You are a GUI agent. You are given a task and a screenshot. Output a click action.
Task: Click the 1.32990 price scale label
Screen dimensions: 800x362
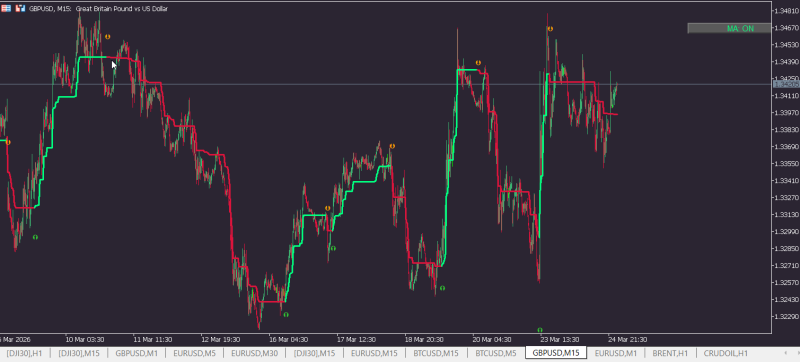786,231
